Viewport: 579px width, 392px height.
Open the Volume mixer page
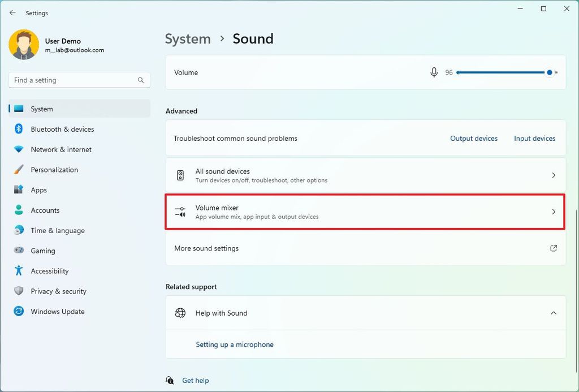(365, 212)
